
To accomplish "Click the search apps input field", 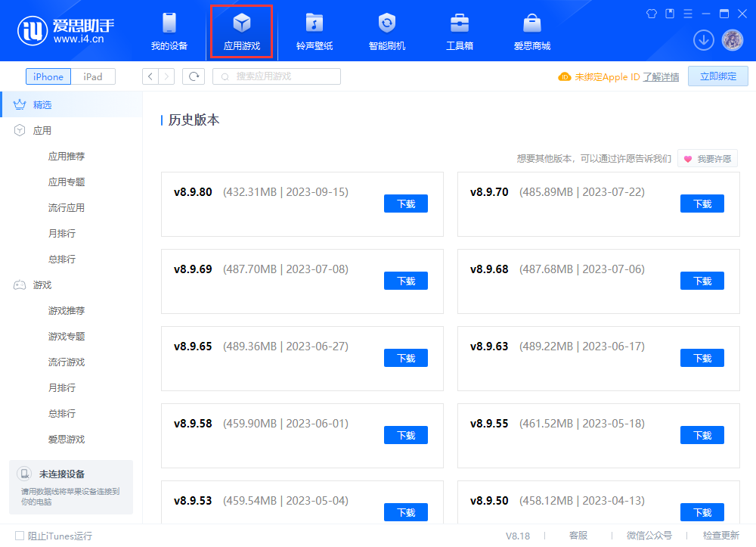I will (x=276, y=76).
